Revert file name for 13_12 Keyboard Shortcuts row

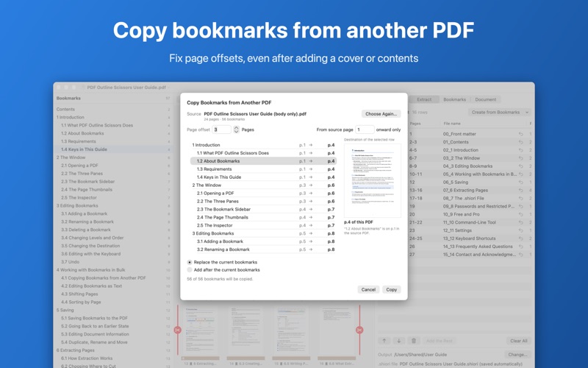click(521, 238)
